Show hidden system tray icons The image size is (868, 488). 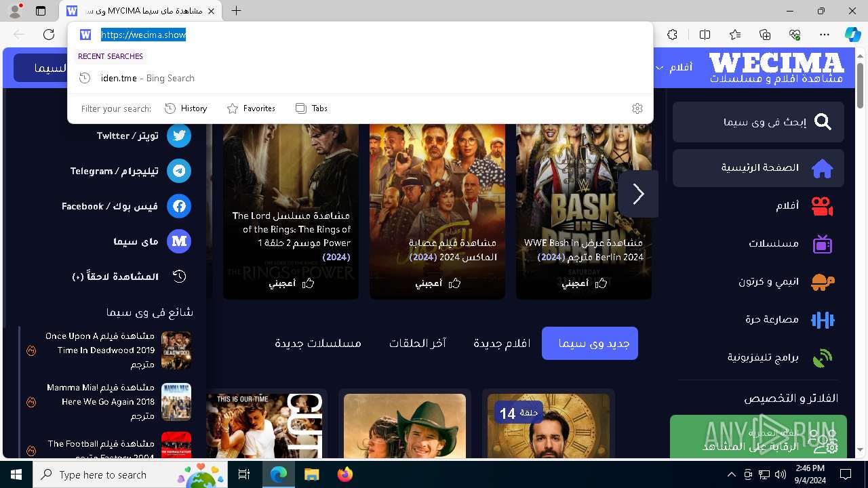tap(731, 474)
